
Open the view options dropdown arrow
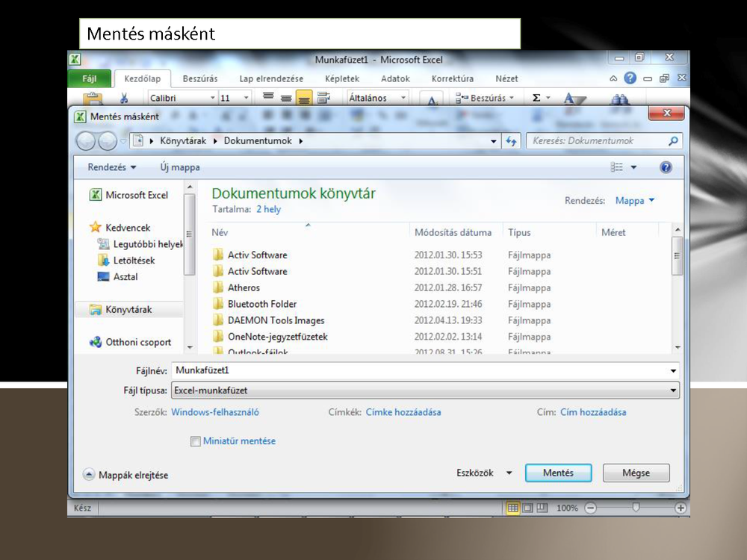[633, 167]
